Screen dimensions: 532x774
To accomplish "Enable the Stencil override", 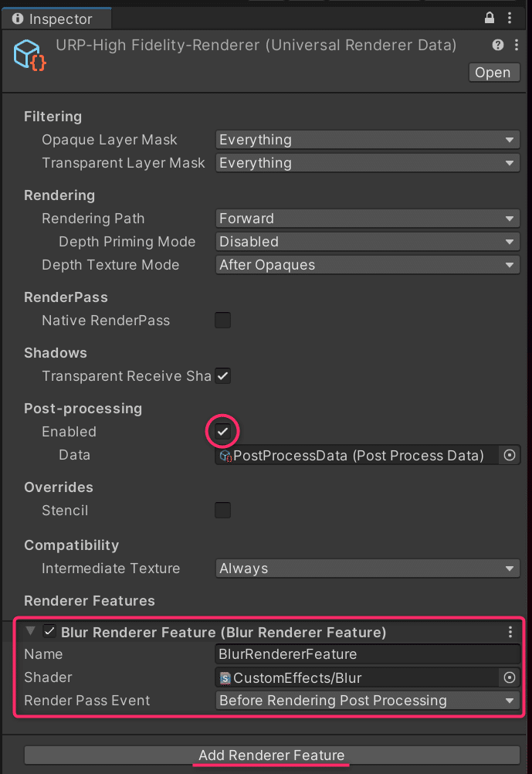I will 222,510.
